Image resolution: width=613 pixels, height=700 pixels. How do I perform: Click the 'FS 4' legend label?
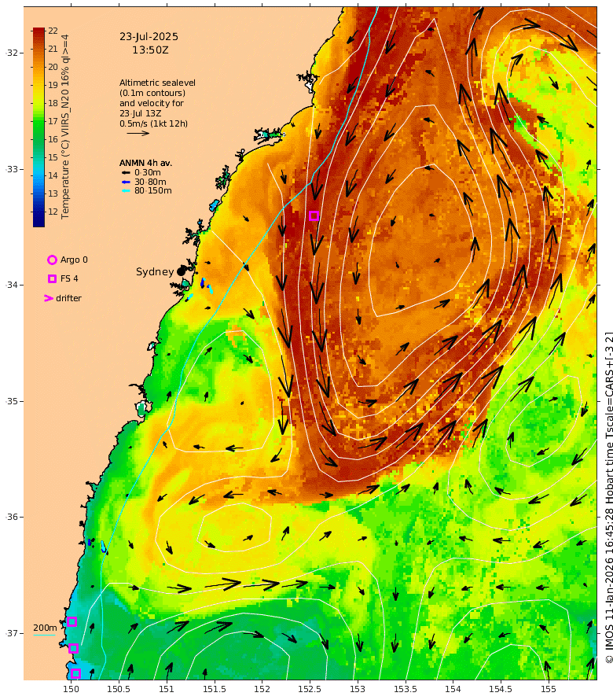pos(69,278)
